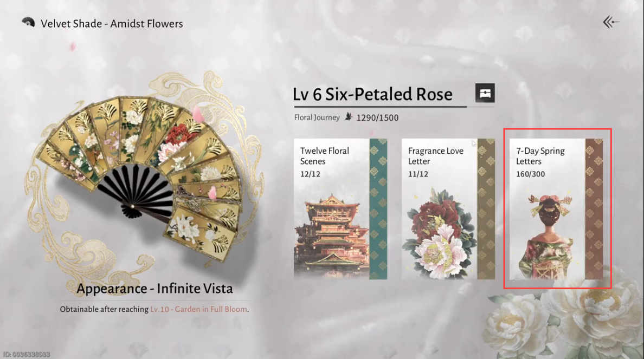This screenshot has width=644, height=359.
Task: Open the level rewards chest icon
Action: (485, 93)
